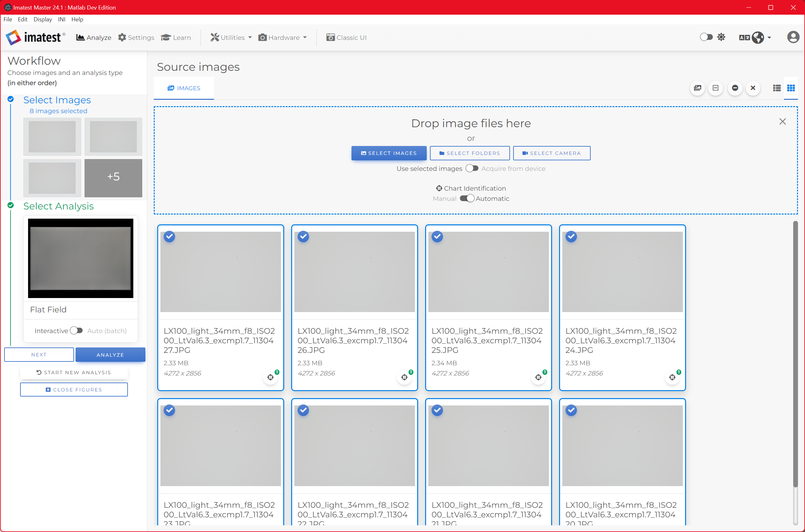This screenshot has width=805, height=532.
Task: Click the deselect all minus icon
Action: coord(735,88)
